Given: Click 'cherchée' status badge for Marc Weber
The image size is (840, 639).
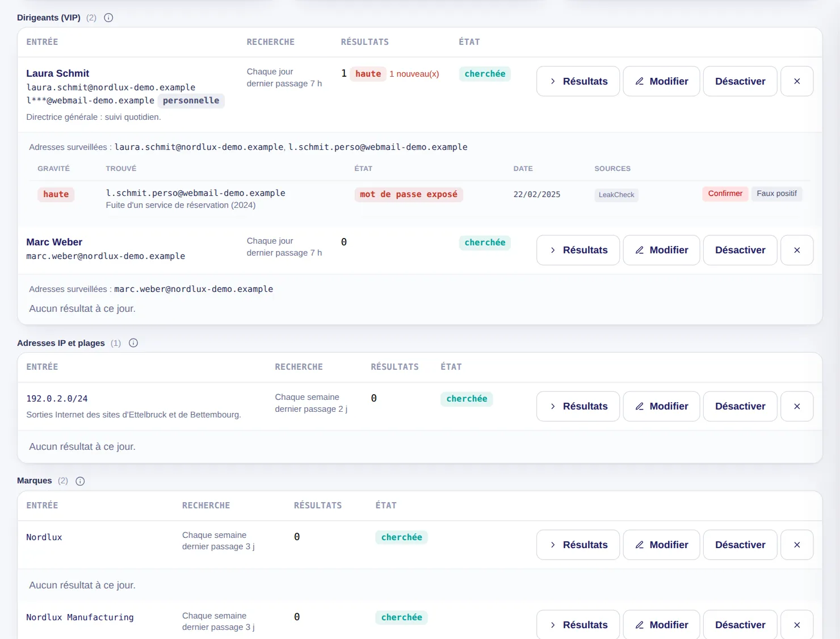Looking at the screenshot, I should click(485, 243).
